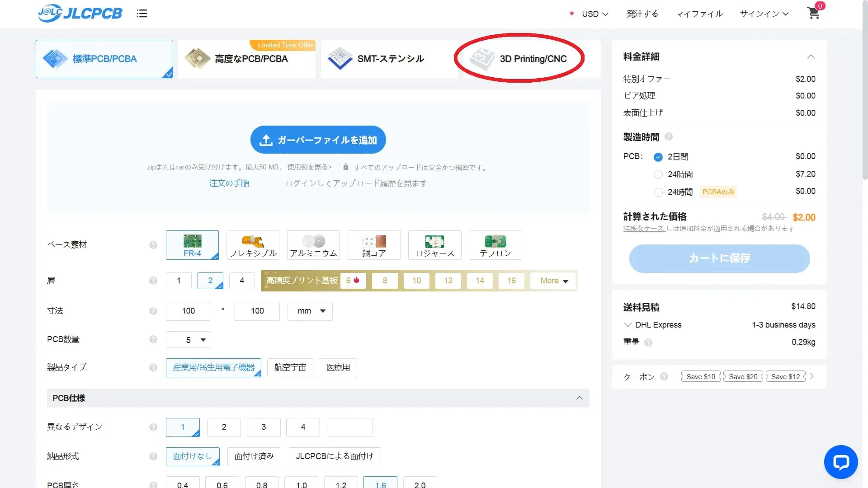Switch to the SMT-ステンシル tab

point(390,59)
